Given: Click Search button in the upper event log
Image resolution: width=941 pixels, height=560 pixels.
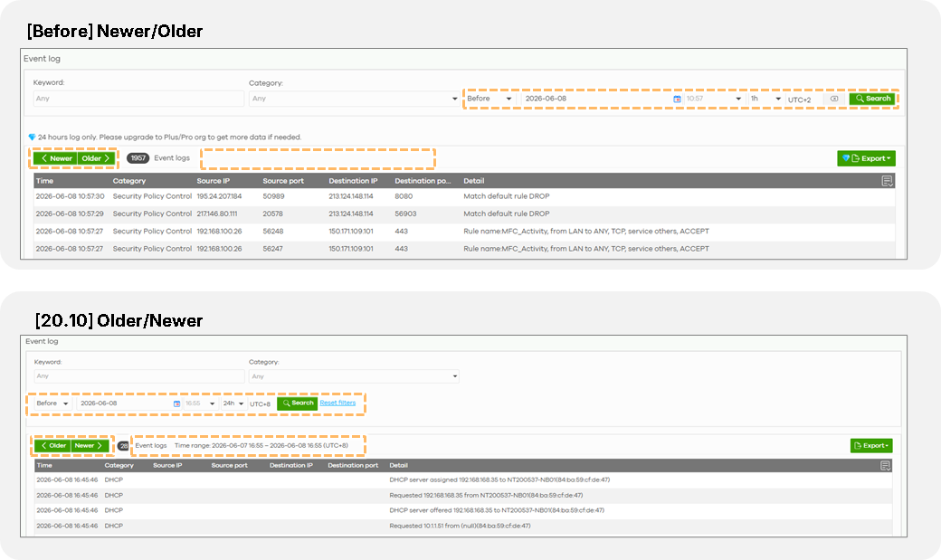Looking at the screenshot, I should pyautogui.click(x=872, y=99).
